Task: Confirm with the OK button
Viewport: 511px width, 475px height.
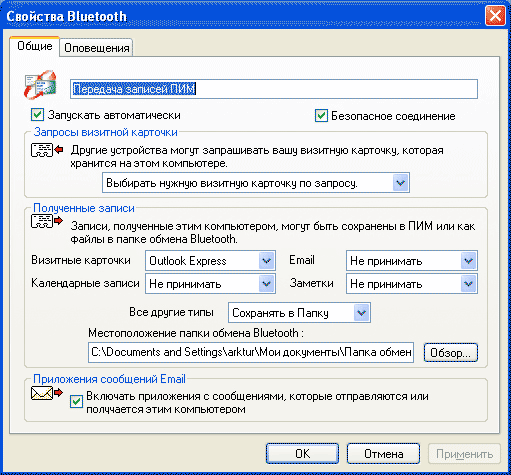Action: (x=302, y=454)
